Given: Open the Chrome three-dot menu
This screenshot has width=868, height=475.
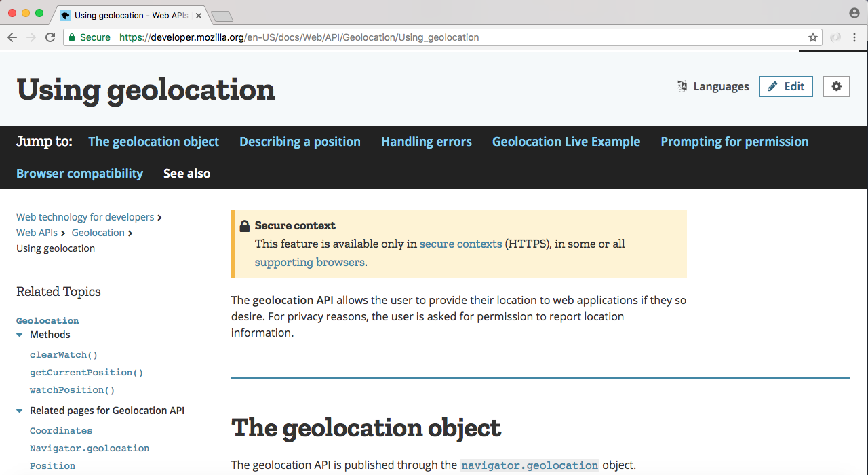Looking at the screenshot, I should point(855,37).
